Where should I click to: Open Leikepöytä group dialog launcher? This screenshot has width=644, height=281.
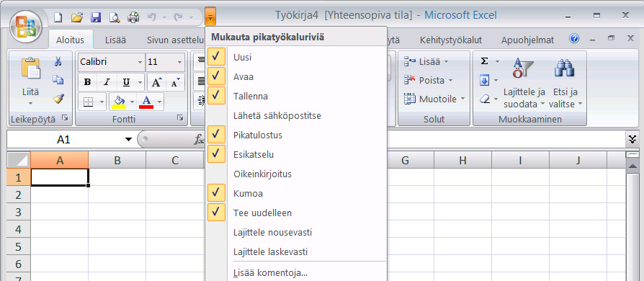tap(65, 119)
